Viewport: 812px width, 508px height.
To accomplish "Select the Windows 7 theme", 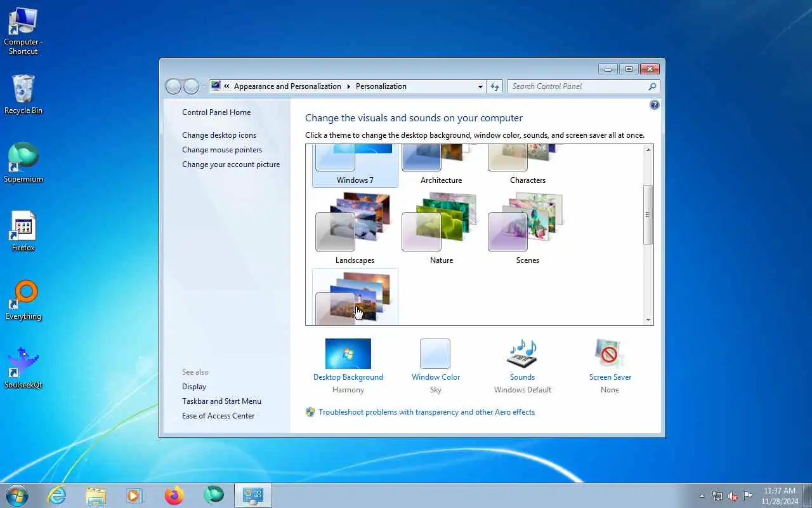I will pyautogui.click(x=355, y=166).
